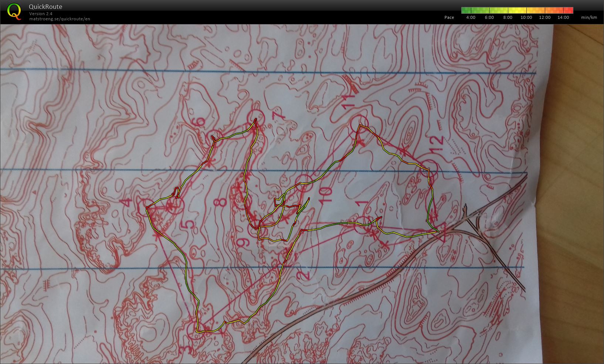Click control number 7 on the map

point(279,116)
